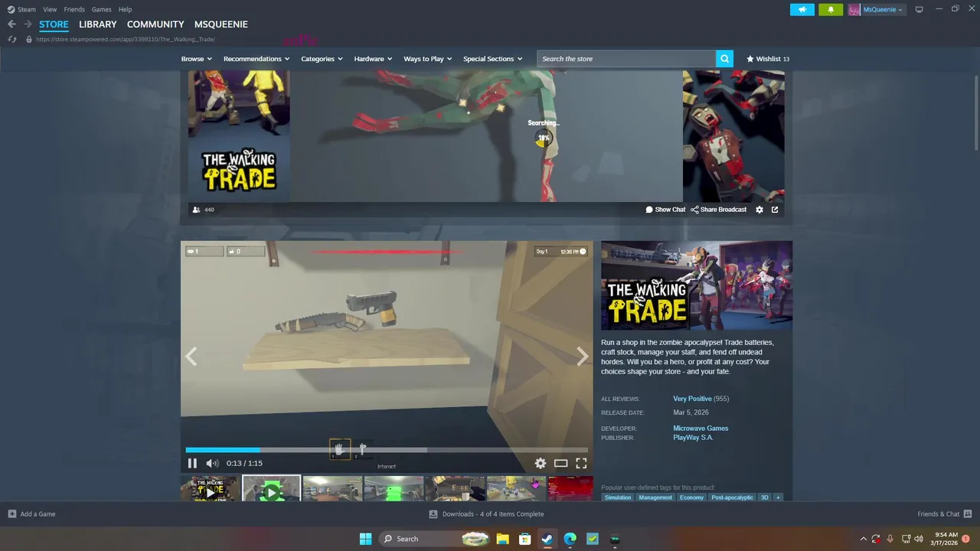The width and height of the screenshot is (980, 551).
Task: Expand the Recommendations dropdown
Action: 256,59
